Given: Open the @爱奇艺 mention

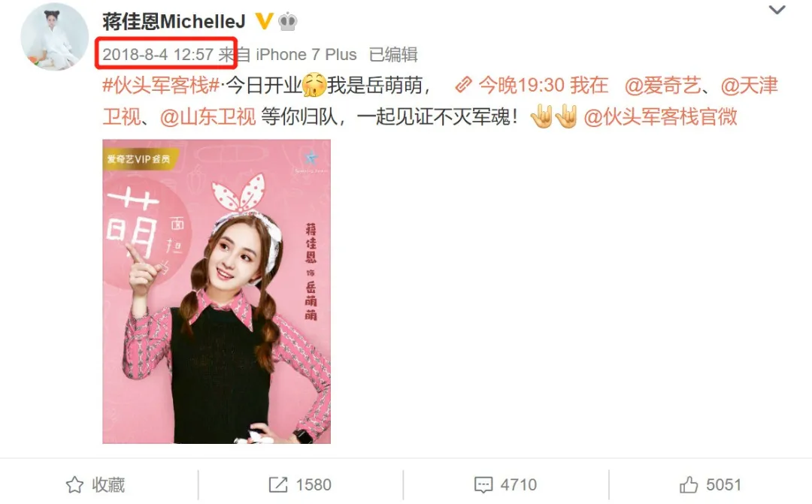Looking at the screenshot, I should (x=662, y=86).
